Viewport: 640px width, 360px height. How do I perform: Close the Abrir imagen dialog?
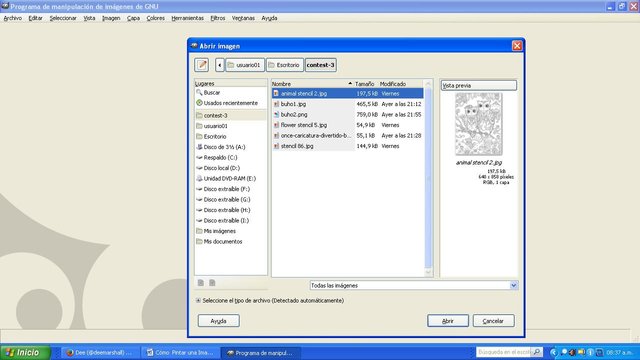pos(517,46)
